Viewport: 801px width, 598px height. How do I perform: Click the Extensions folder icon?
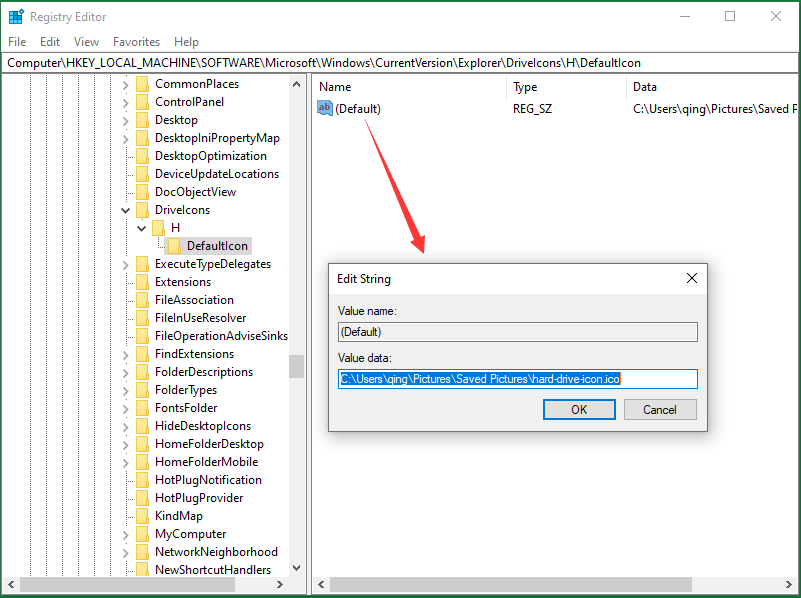tap(143, 282)
